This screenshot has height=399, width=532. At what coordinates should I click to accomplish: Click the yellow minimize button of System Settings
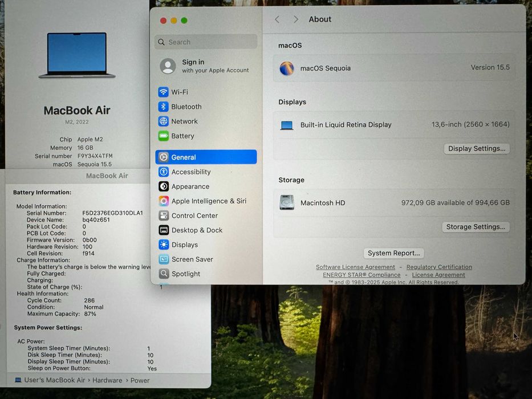tap(174, 21)
